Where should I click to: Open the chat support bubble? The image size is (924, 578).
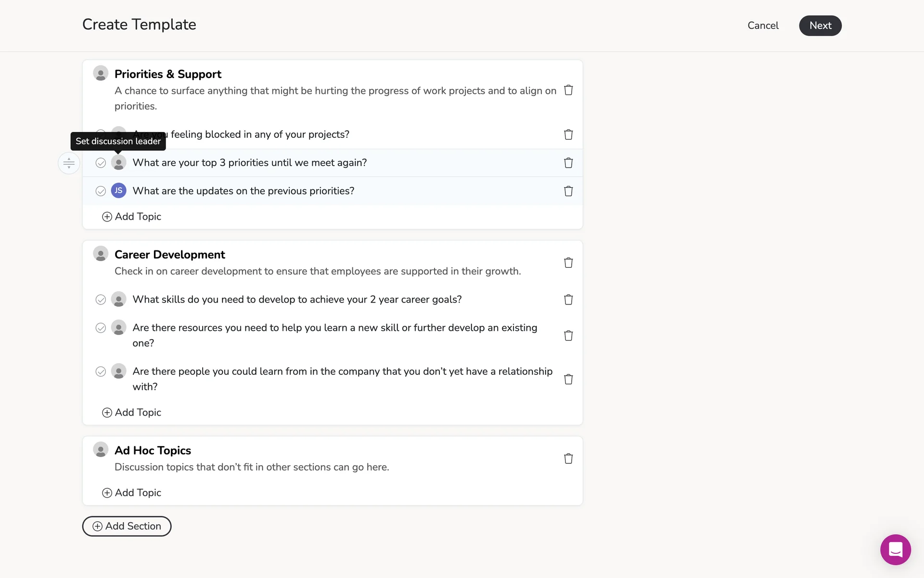895,549
